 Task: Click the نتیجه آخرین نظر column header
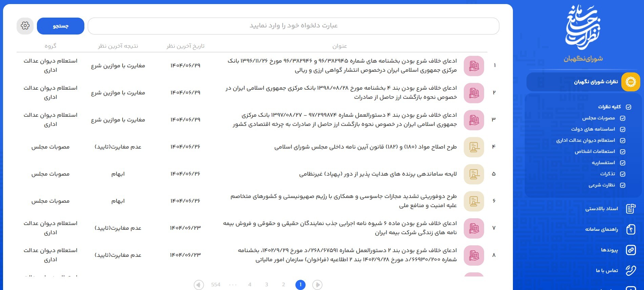[118, 46]
